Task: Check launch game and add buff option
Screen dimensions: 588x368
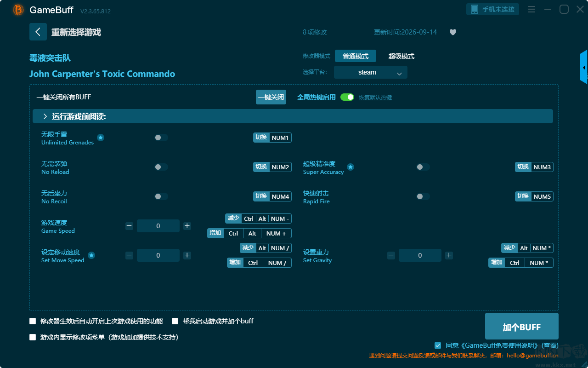Action: pos(175,321)
